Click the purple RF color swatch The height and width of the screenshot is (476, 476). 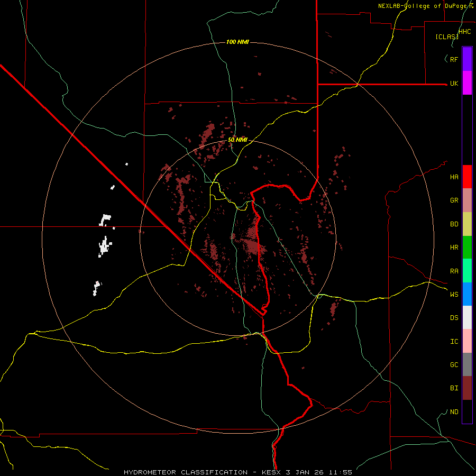point(467,59)
